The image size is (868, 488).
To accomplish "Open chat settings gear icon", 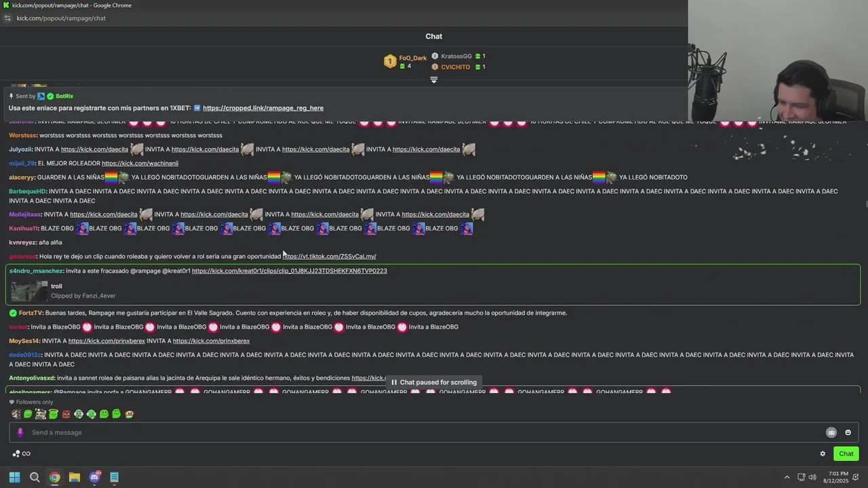I will coord(823,454).
